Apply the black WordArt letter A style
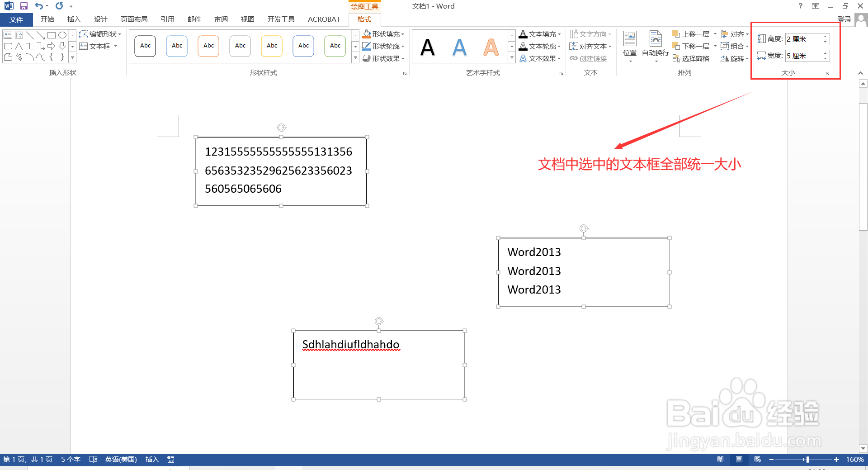 [427, 47]
